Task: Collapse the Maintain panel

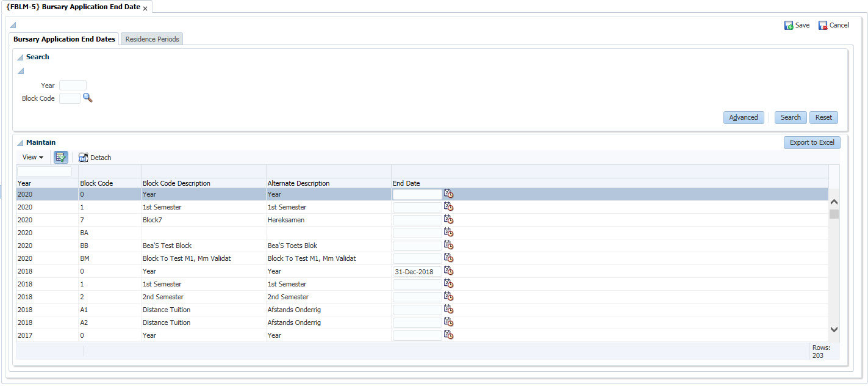Action: point(20,143)
